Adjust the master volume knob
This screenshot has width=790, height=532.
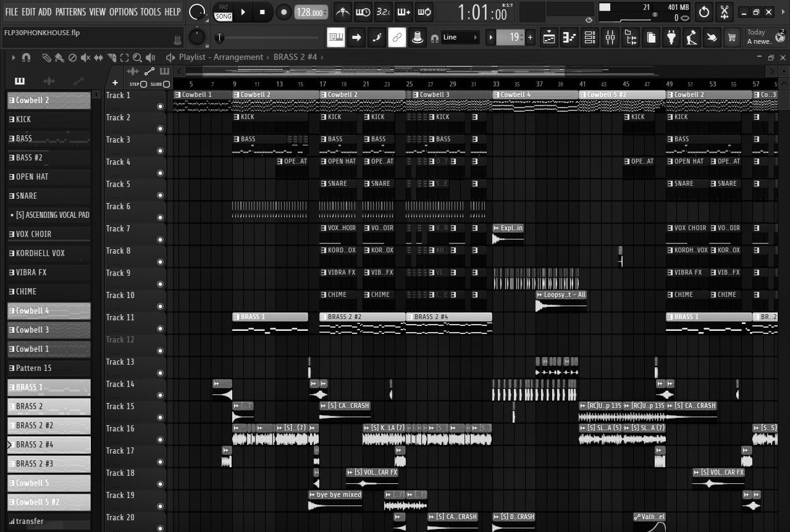click(x=197, y=12)
